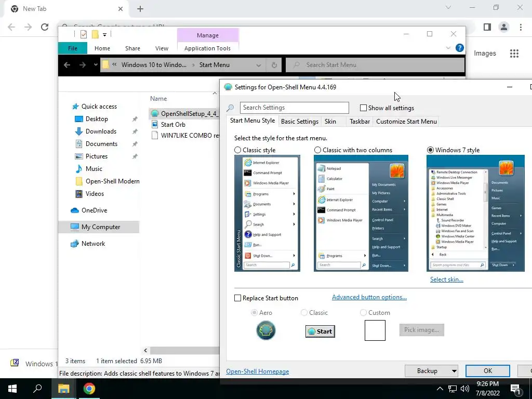Choose the Classic button radio option

click(304, 312)
